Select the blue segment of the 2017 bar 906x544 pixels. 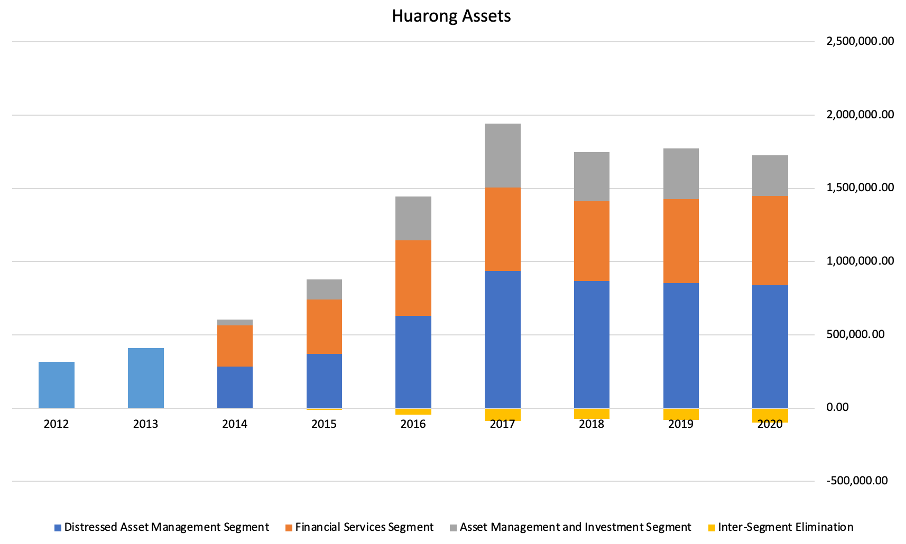click(503, 339)
